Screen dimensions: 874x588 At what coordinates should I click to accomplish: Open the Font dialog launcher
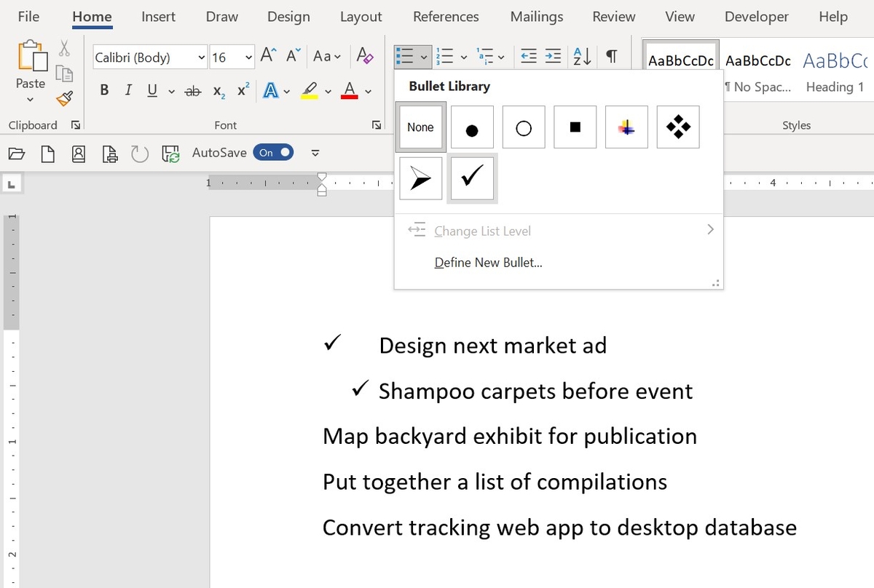(377, 125)
